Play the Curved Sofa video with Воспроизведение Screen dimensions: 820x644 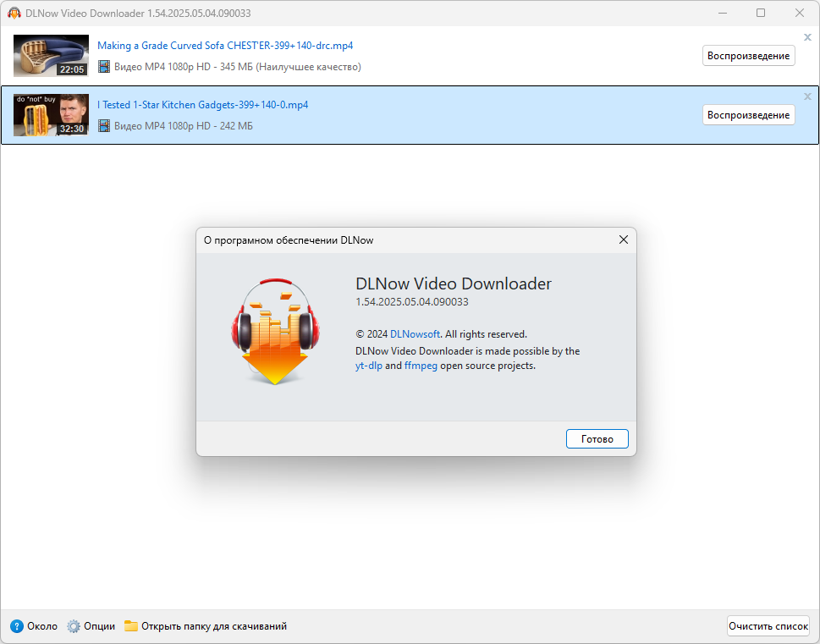tap(748, 56)
